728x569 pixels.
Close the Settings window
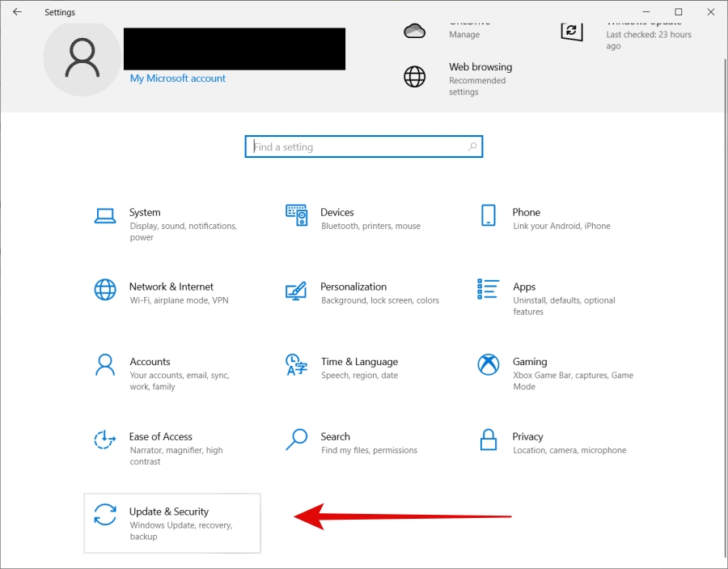[710, 12]
